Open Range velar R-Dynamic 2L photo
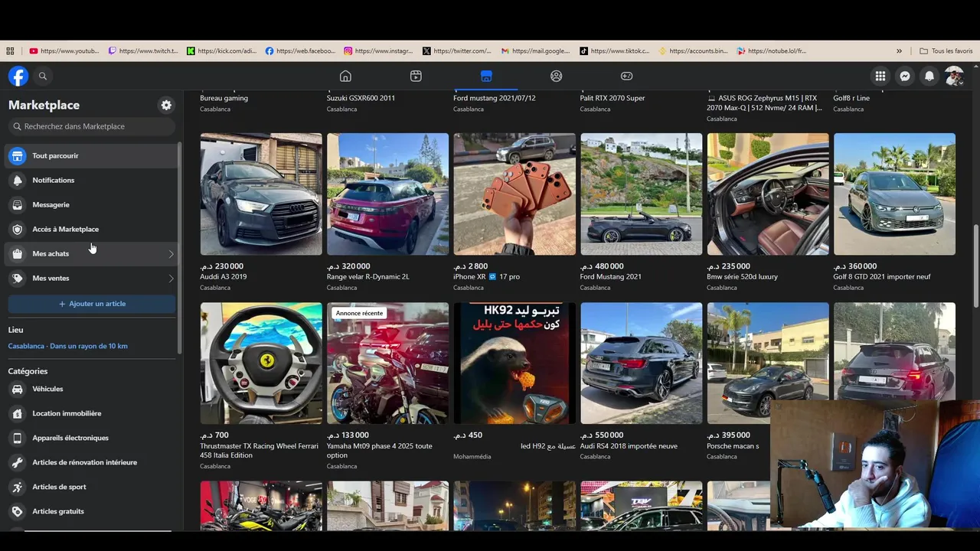 [387, 194]
